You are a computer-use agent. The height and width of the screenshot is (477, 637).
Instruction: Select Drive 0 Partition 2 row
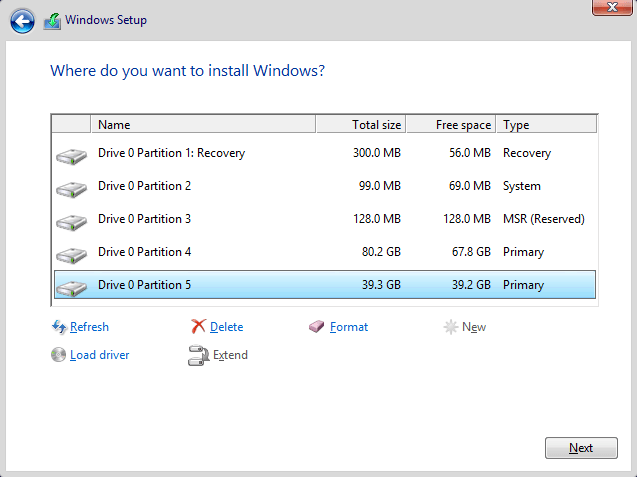(x=325, y=186)
